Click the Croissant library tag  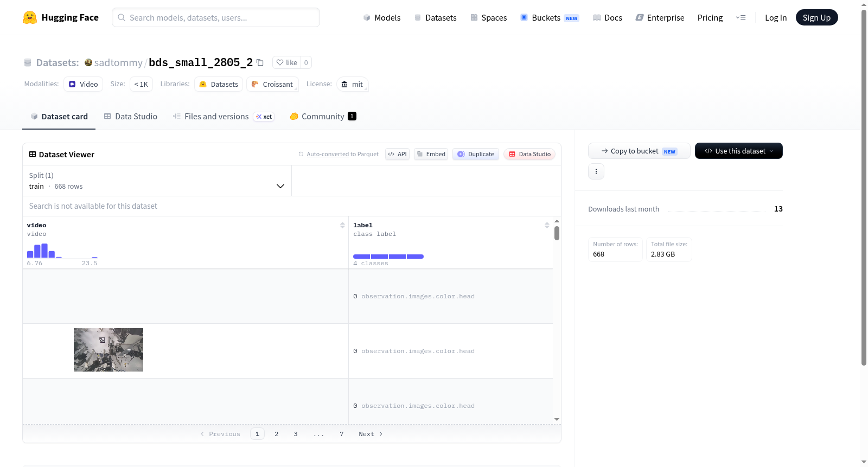[x=272, y=84]
